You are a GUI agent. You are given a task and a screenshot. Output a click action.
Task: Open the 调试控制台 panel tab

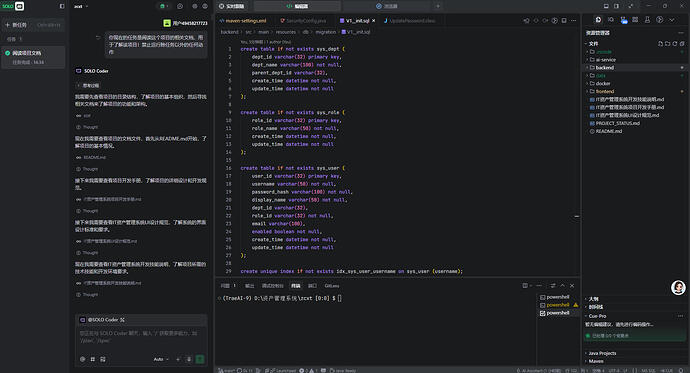272,286
